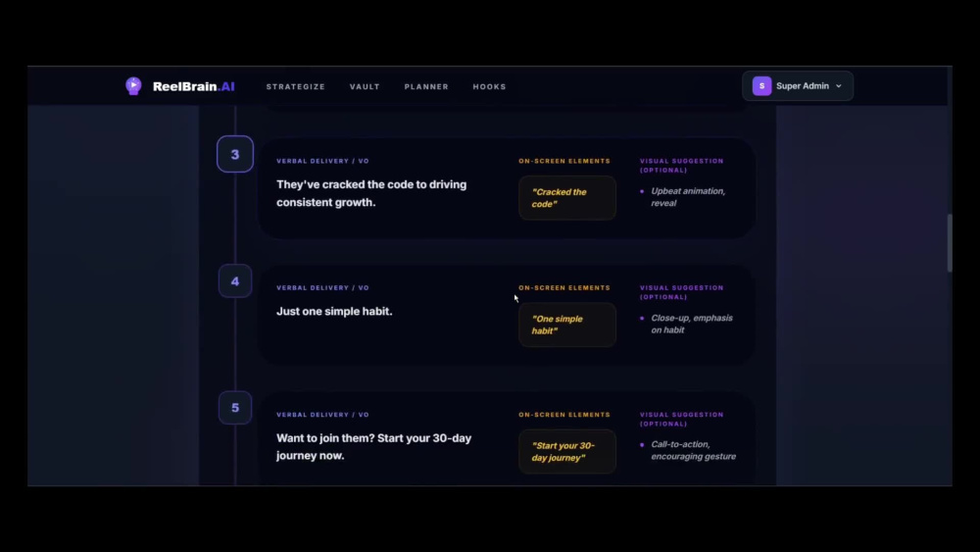Select step 4 number badge
Image resolution: width=980 pixels, height=552 pixels.
coord(235,281)
